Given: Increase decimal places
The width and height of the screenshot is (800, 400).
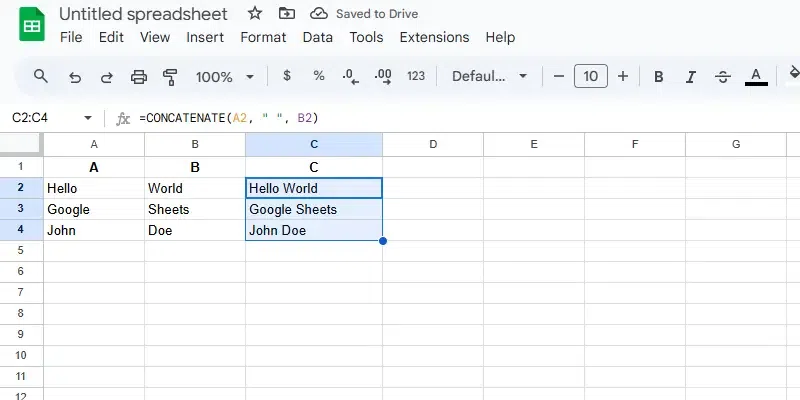Looking at the screenshot, I should click(382, 76).
